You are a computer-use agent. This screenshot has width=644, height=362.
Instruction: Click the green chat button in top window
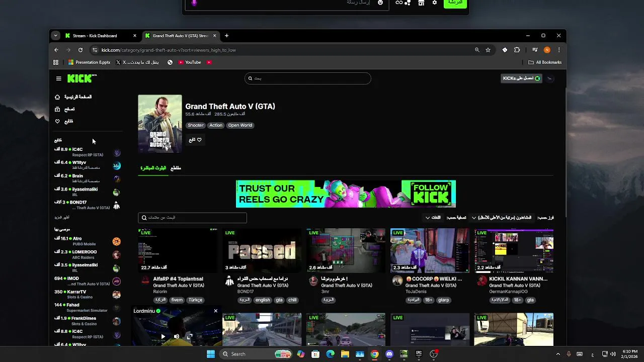tap(455, 3)
